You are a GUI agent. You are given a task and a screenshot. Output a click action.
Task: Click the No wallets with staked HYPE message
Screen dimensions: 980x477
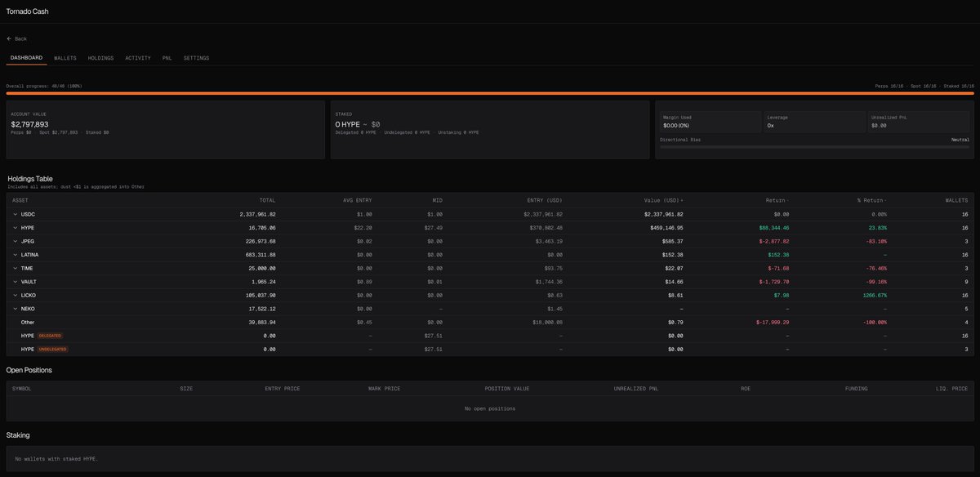point(56,459)
